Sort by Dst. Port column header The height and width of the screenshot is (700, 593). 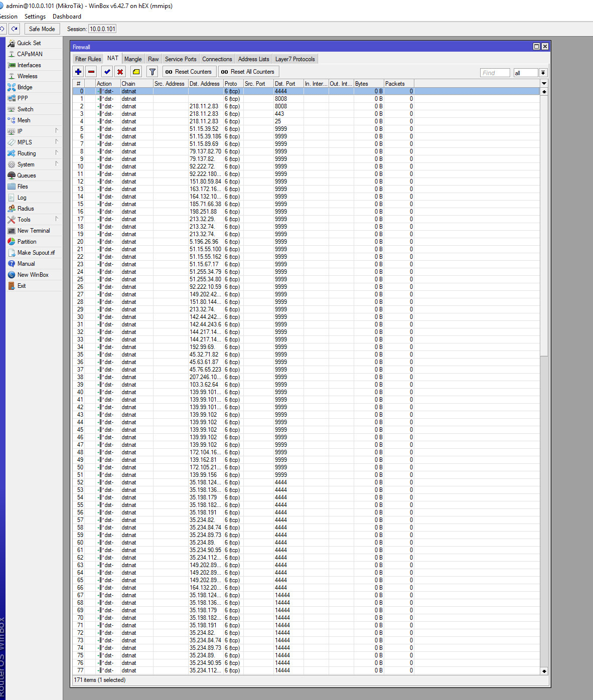288,84
